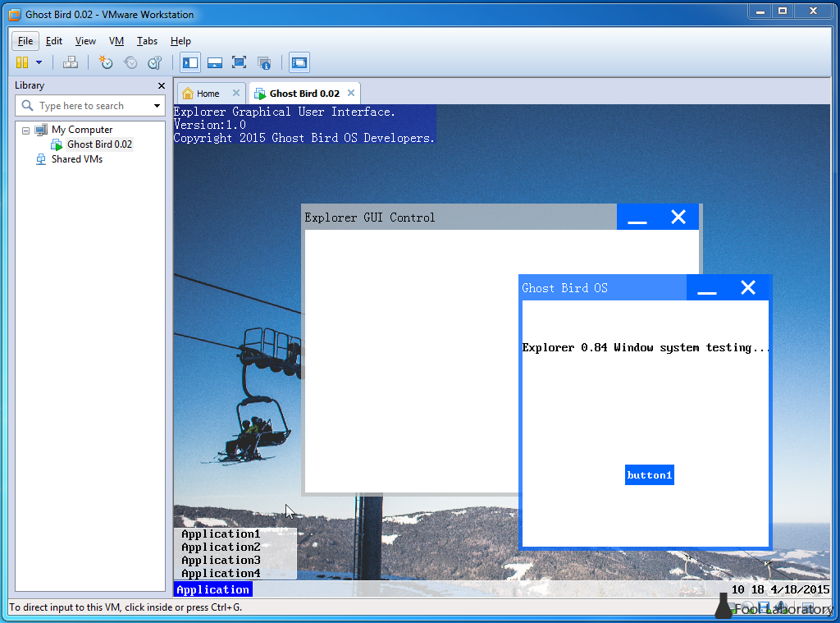Select Shared VMs in the library

pyautogui.click(x=76, y=159)
